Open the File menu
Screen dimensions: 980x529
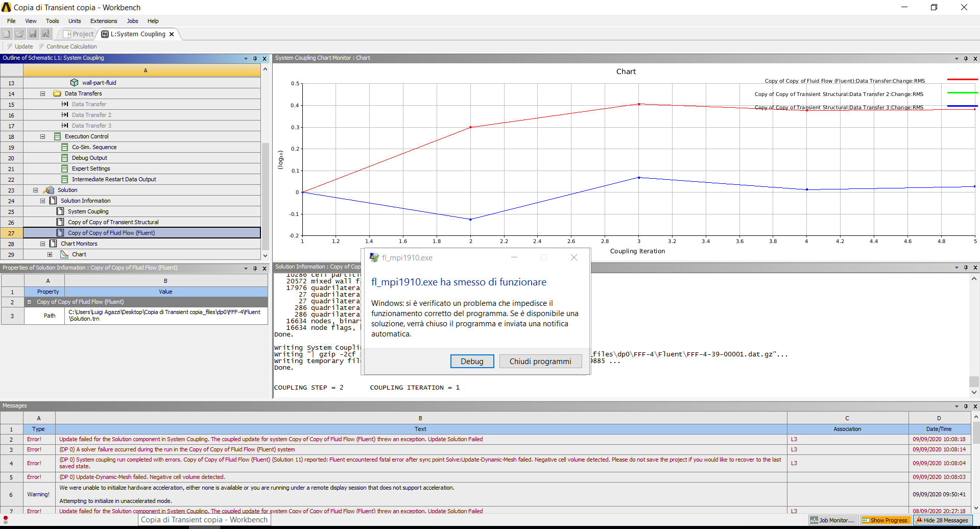11,21
